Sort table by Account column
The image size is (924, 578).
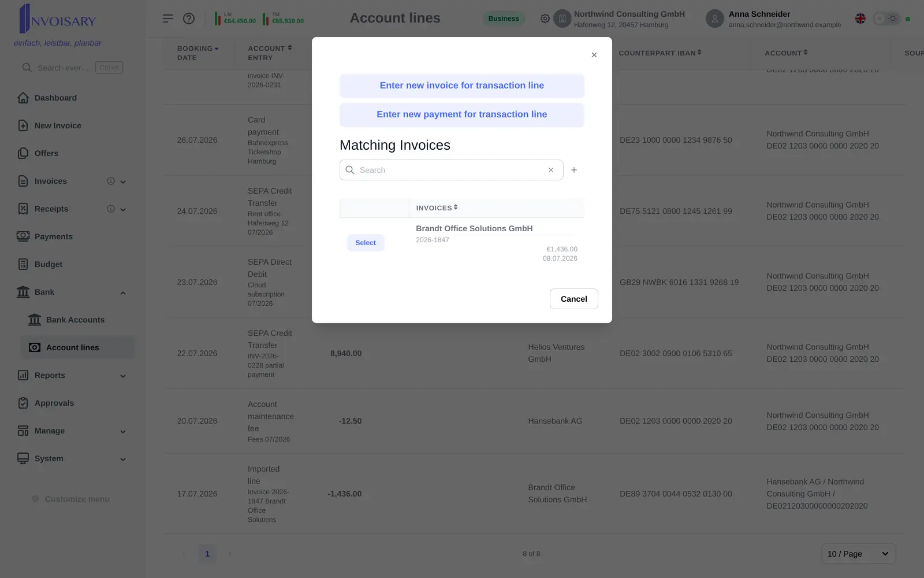point(786,53)
